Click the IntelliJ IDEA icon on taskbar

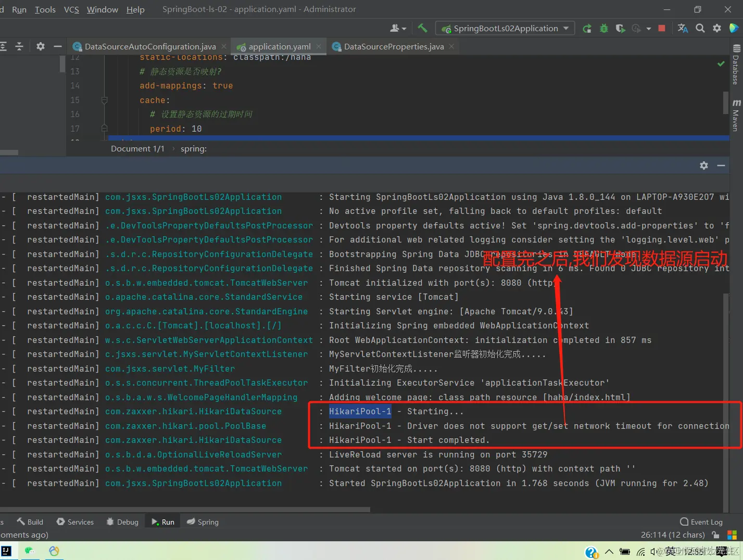6,551
